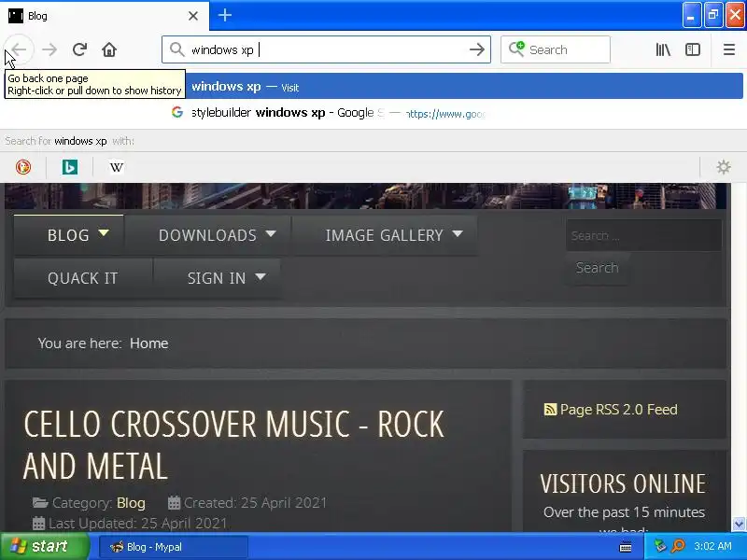Search with Bing engine icon

tap(70, 167)
